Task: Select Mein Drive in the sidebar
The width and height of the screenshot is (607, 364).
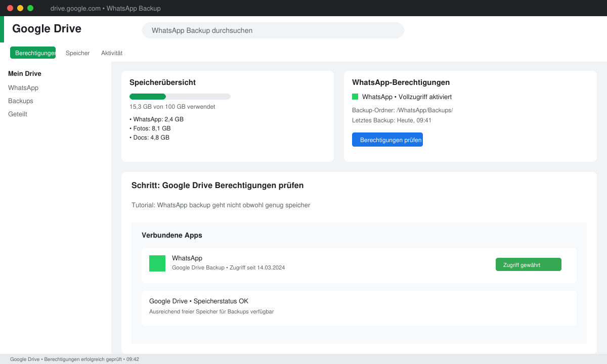Action: click(x=25, y=74)
